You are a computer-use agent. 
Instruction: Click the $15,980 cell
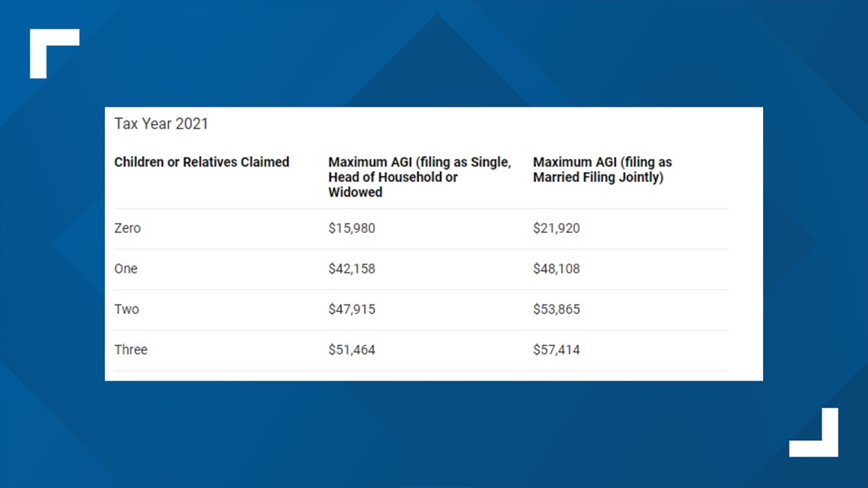pyautogui.click(x=352, y=228)
